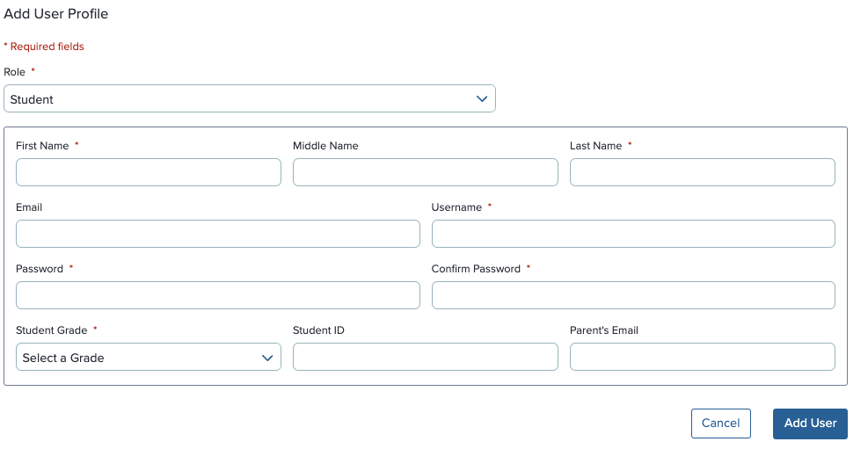This screenshot has width=868, height=449.
Task: Focus the Parent's Email input box
Action: 703,358
